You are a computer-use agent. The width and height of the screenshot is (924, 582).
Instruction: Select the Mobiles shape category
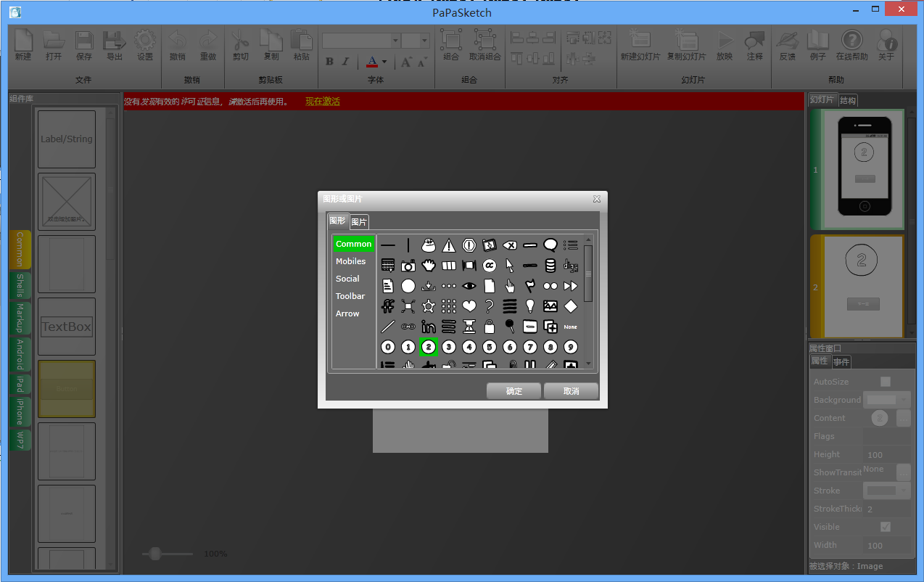point(351,261)
